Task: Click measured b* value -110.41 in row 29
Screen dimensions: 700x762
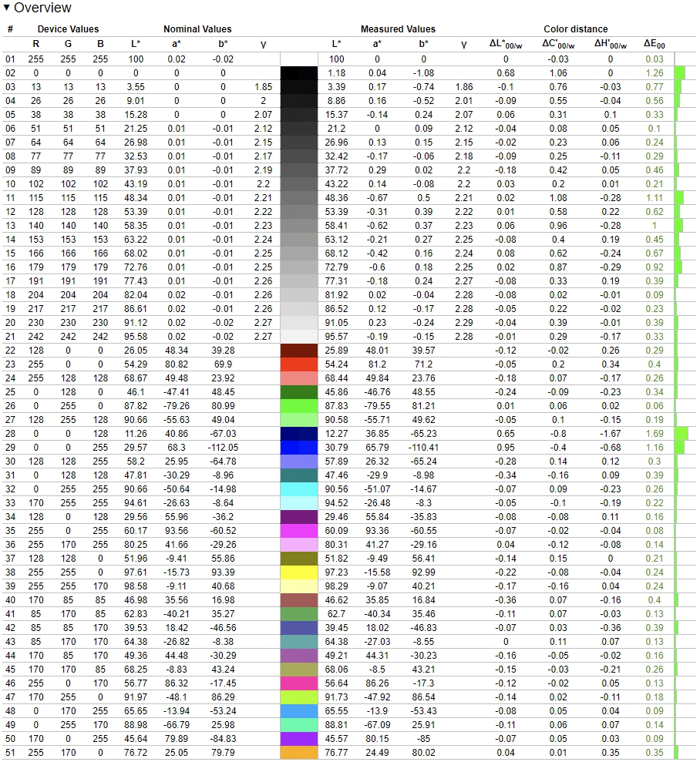Action: (423, 448)
